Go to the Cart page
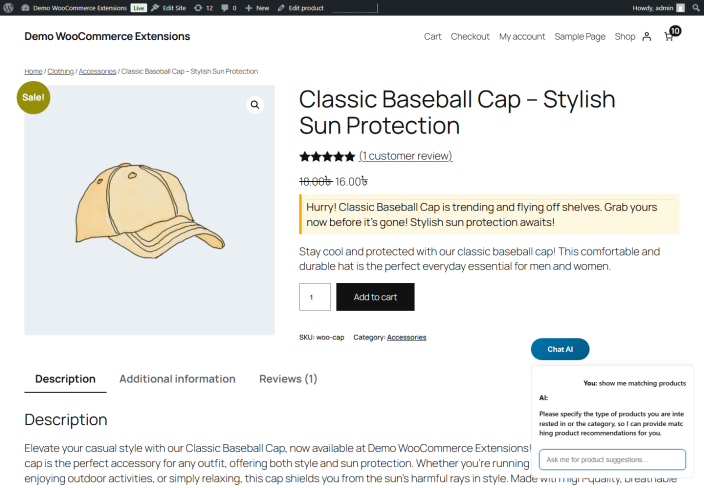The width and height of the screenshot is (704, 488). 432,36
